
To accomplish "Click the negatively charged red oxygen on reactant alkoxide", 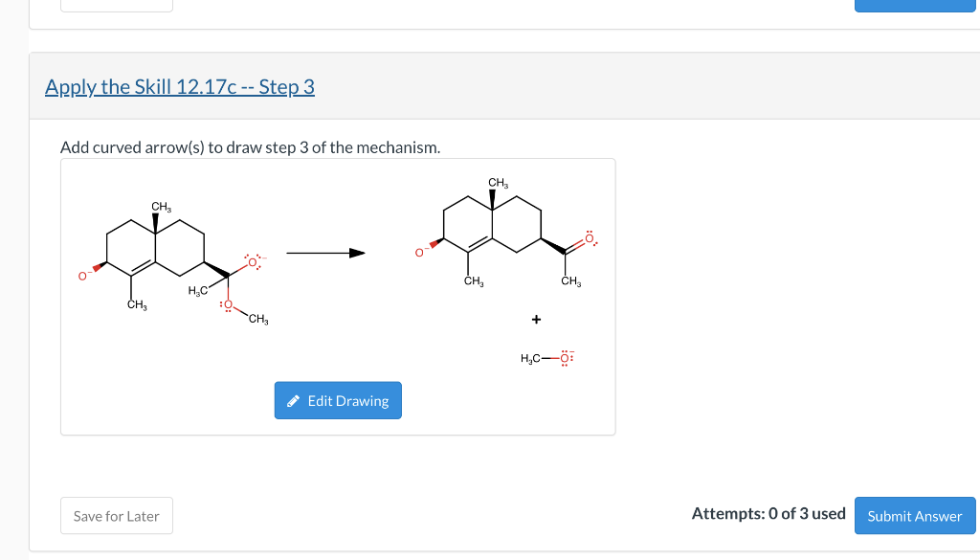I will click(x=253, y=261).
